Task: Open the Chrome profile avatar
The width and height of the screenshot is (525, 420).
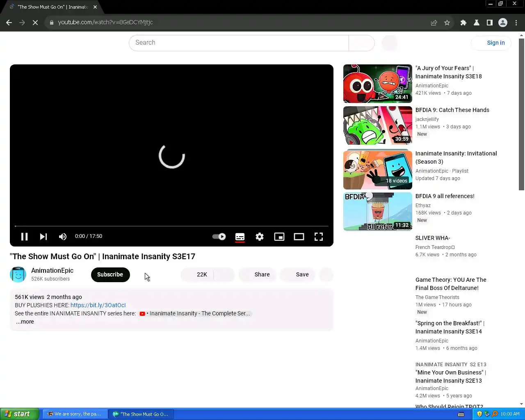Action: click(503, 23)
